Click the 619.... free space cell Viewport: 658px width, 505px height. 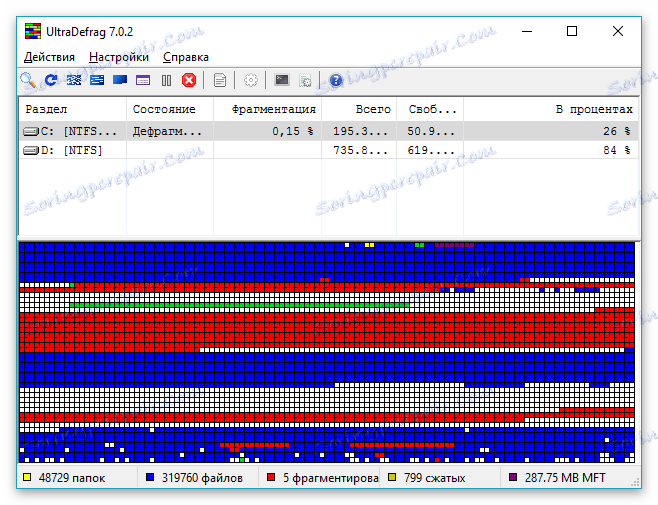click(431, 150)
